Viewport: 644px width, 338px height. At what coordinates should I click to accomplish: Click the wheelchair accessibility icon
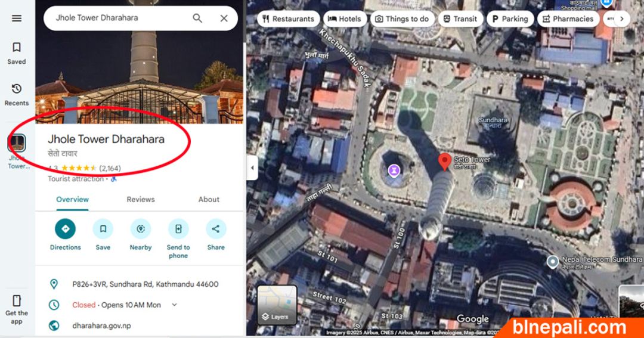[114, 179]
